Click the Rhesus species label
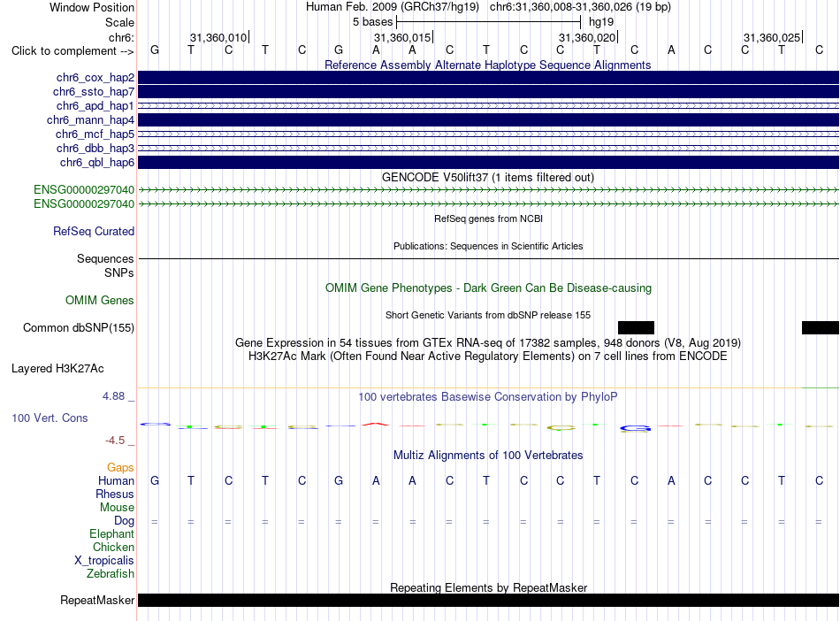 click(115, 494)
